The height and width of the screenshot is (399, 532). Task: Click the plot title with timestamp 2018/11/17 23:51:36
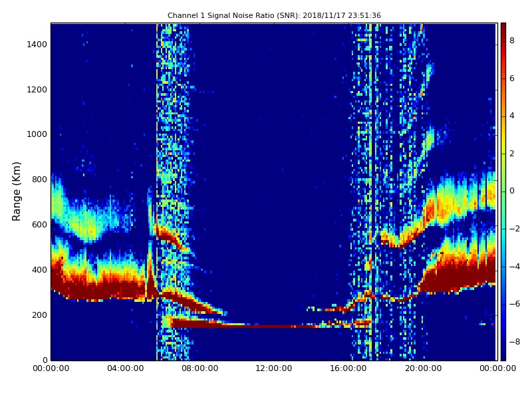tap(274, 15)
